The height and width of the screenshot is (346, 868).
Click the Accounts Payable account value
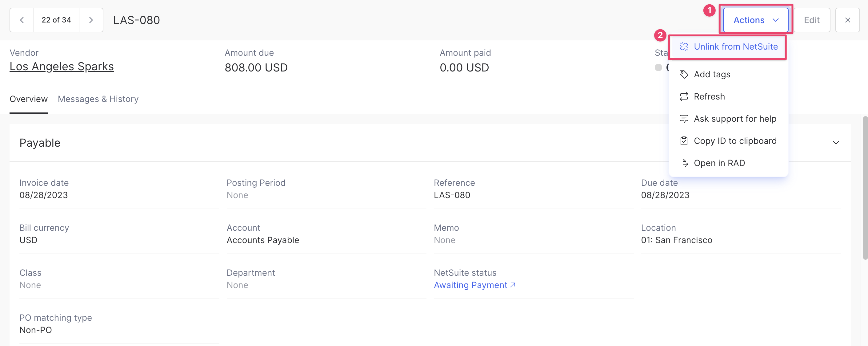click(263, 240)
